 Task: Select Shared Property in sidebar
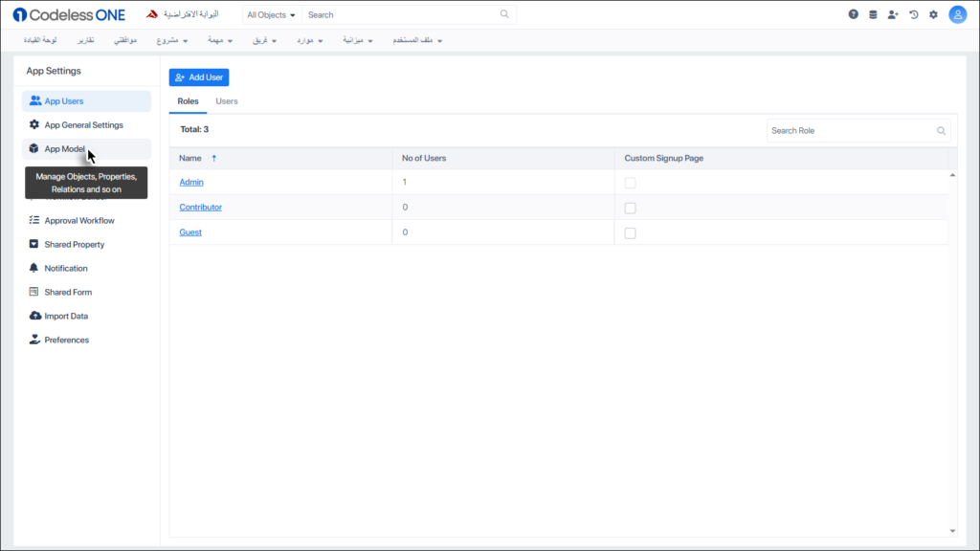[86, 244]
